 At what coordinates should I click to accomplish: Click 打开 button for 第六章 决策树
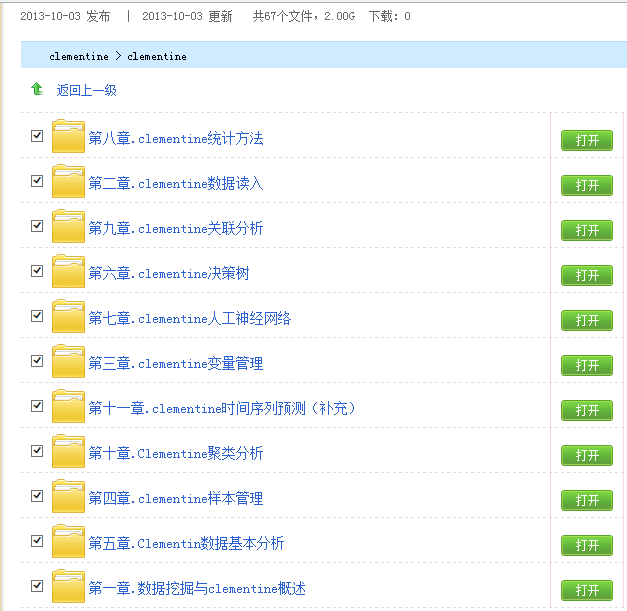pos(587,276)
